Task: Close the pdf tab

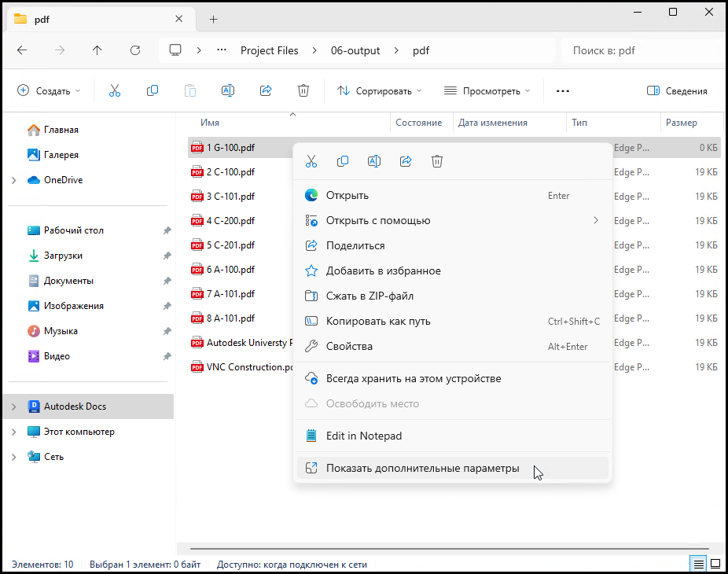Action: pyautogui.click(x=178, y=19)
